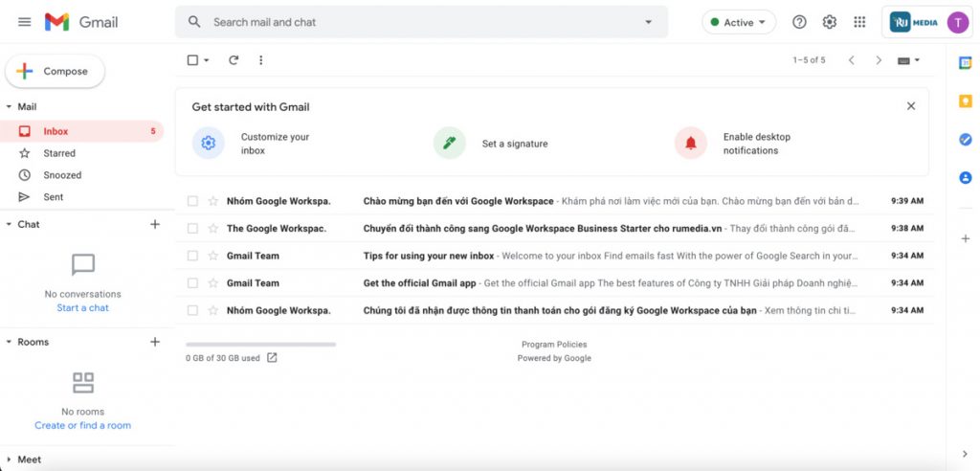Go to the older messages arrow
Viewport: 980px width, 471px height.
pyautogui.click(x=879, y=60)
